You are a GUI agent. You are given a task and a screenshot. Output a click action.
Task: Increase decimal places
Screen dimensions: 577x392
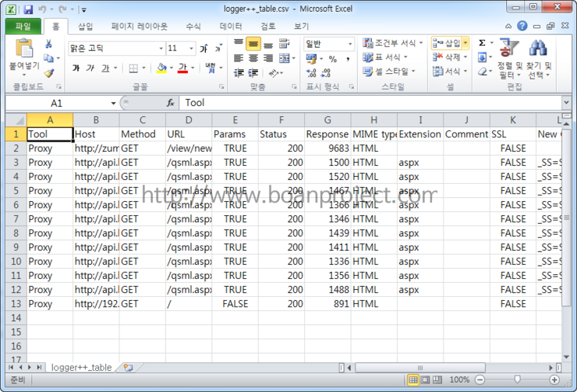pos(311,72)
